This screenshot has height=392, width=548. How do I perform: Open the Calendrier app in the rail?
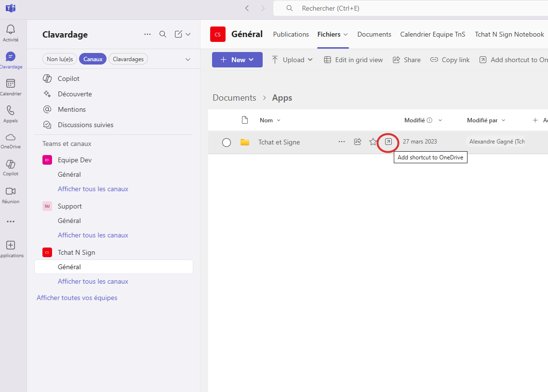coord(11,87)
